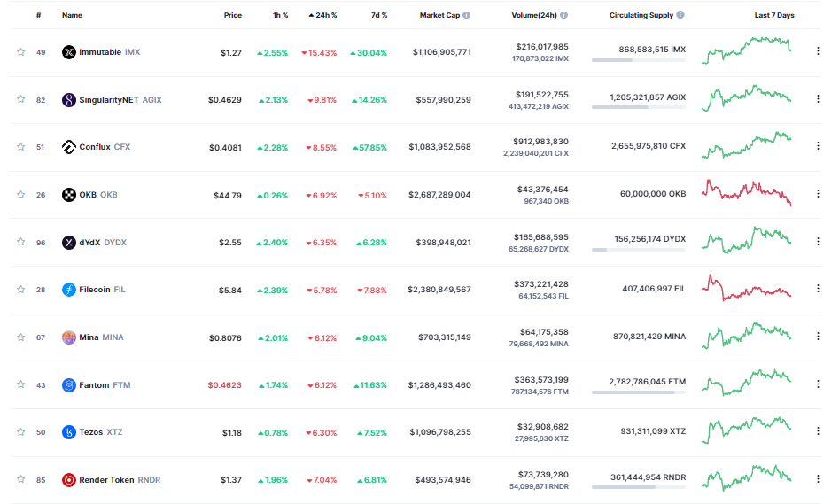Screen dimensions: 839x504
Task: Star SingularityNET to add to watchlist
Action: tap(21, 99)
